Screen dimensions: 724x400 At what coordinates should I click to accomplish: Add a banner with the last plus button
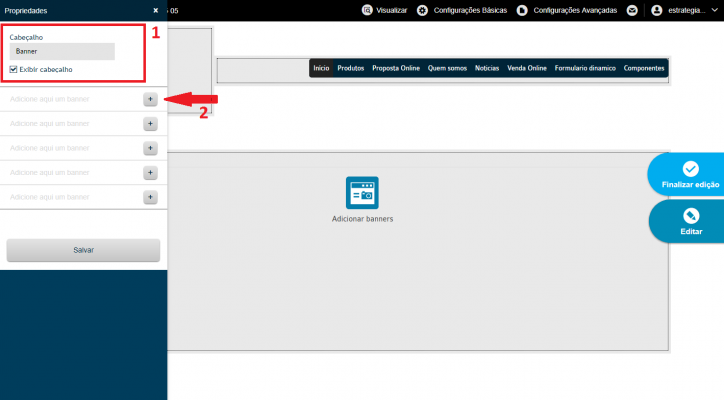click(150, 197)
